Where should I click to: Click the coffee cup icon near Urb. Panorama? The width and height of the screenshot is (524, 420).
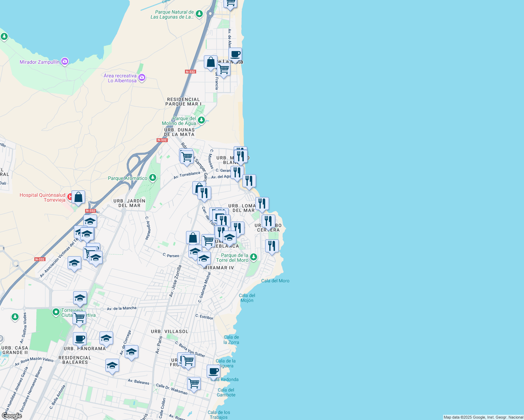(80, 338)
